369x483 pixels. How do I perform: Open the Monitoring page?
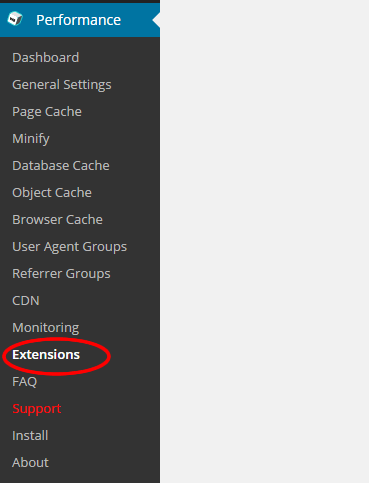(46, 328)
